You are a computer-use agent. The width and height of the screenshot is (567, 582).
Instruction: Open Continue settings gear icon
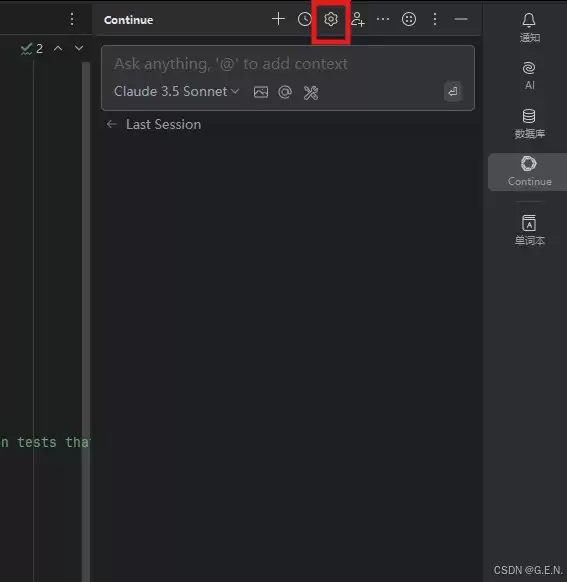pyautogui.click(x=331, y=19)
